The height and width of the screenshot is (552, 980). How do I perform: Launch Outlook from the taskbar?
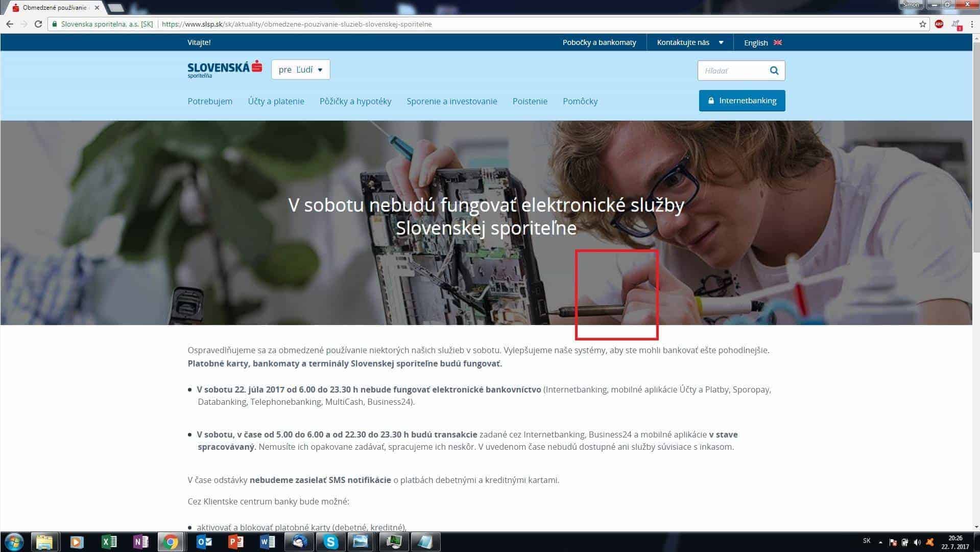pos(204,542)
